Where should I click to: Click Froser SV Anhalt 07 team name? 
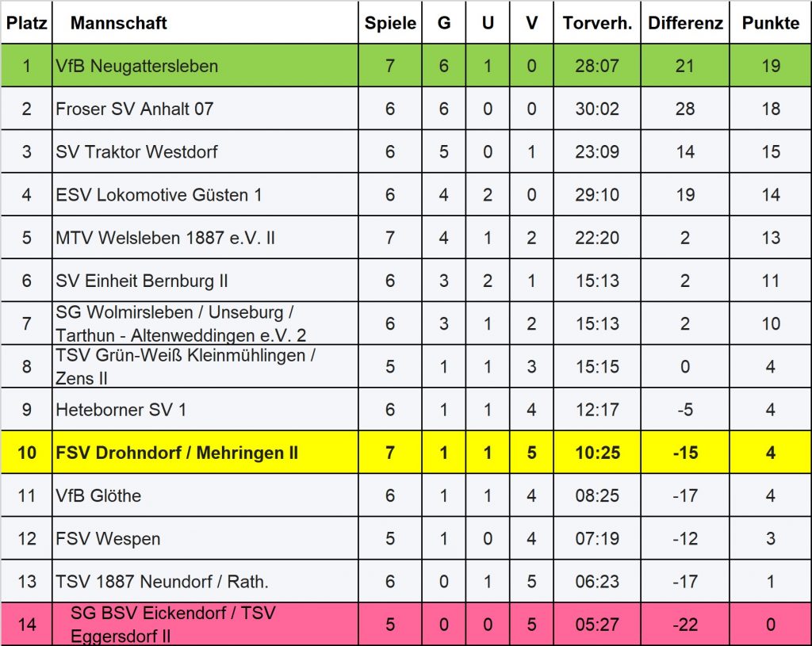pyautogui.click(x=134, y=109)
